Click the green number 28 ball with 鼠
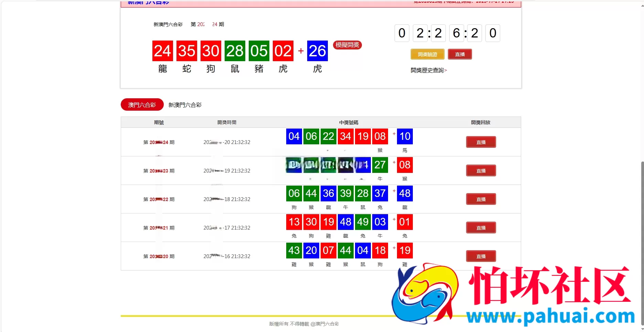This screenshot has height=332, width=644. (x=235, y=51)
